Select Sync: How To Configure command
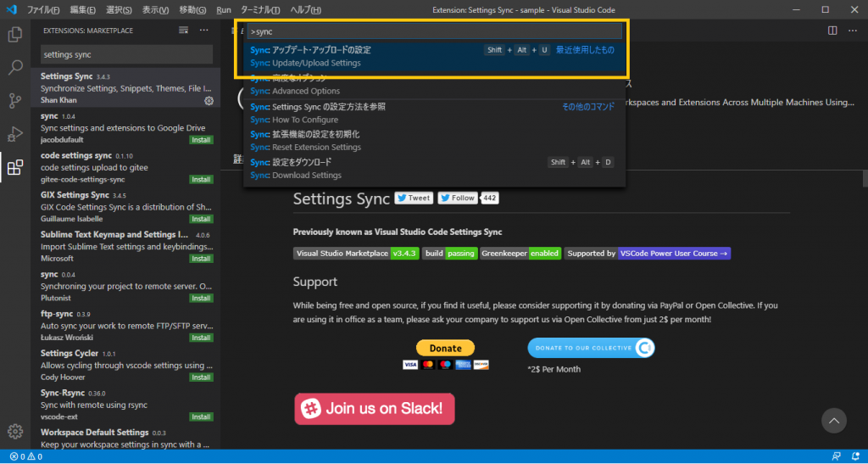 click(x=435, y=113)
